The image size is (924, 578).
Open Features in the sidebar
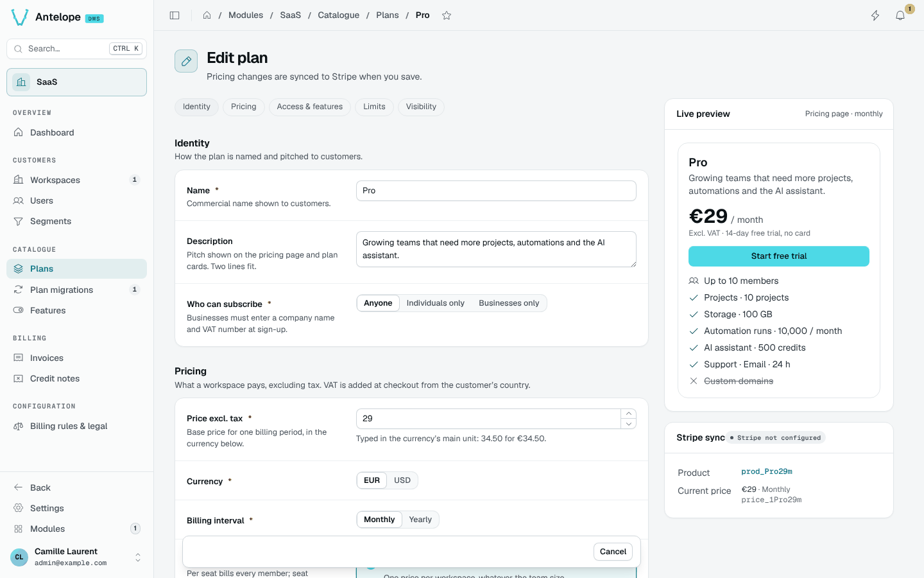(76, 310)
